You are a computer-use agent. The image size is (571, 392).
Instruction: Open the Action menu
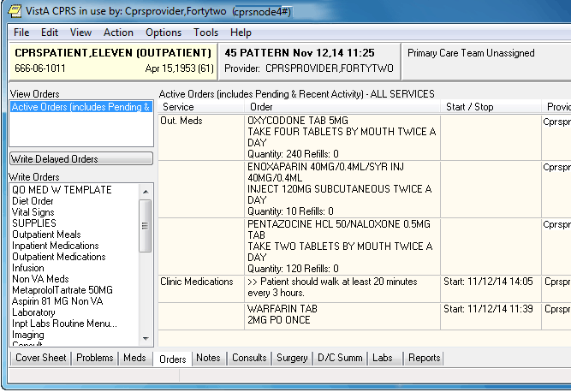point(118,33)
